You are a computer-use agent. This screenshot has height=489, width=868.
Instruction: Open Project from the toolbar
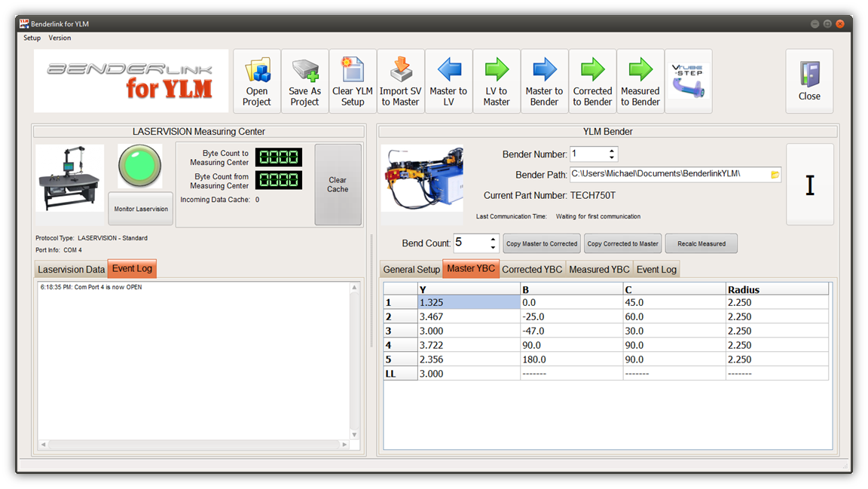click(x=257, y=81)
